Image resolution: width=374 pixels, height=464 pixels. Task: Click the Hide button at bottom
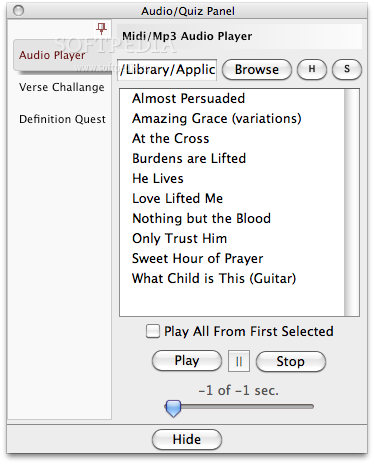tap(187, 439)
